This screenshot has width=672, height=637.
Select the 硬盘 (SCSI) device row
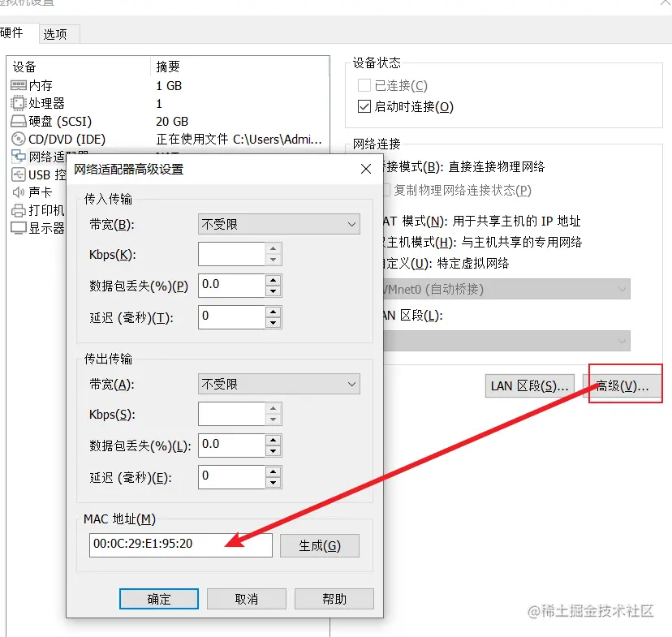pos(169,121)
